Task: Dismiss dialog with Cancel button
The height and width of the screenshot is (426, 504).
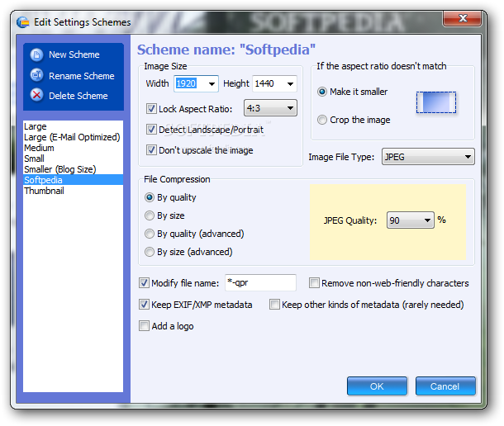Action: click(445, 386)
